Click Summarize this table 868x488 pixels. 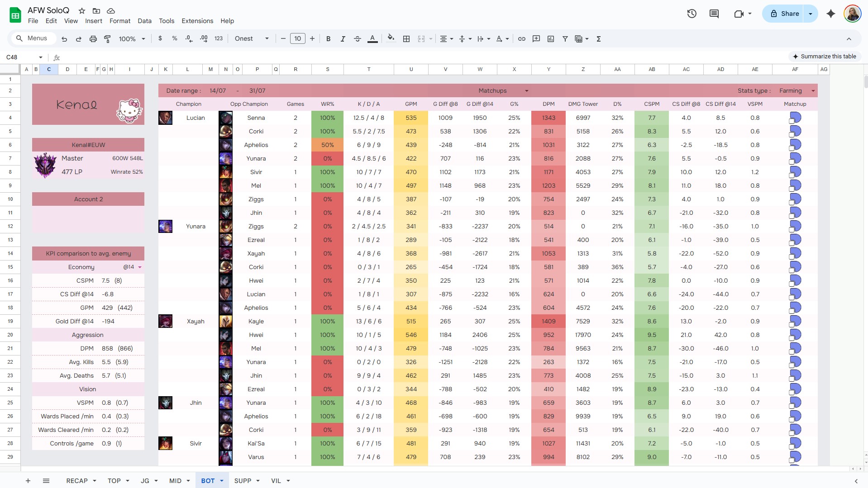click(x=825, y=57)
